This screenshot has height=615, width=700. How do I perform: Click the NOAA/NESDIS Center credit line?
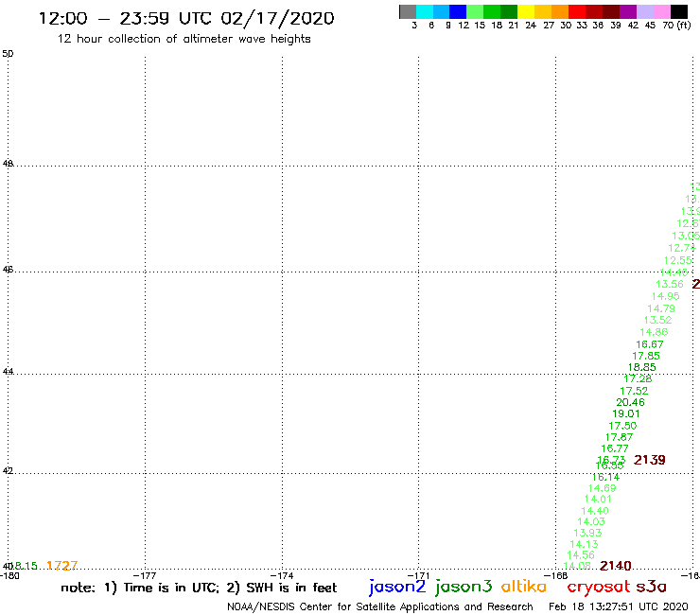[380, 607]
